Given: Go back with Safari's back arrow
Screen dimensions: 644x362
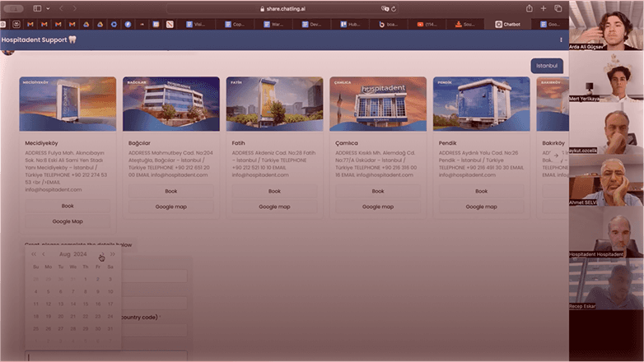Looking at the screenshot, I should pyautogui.click(x=61, y=8).
